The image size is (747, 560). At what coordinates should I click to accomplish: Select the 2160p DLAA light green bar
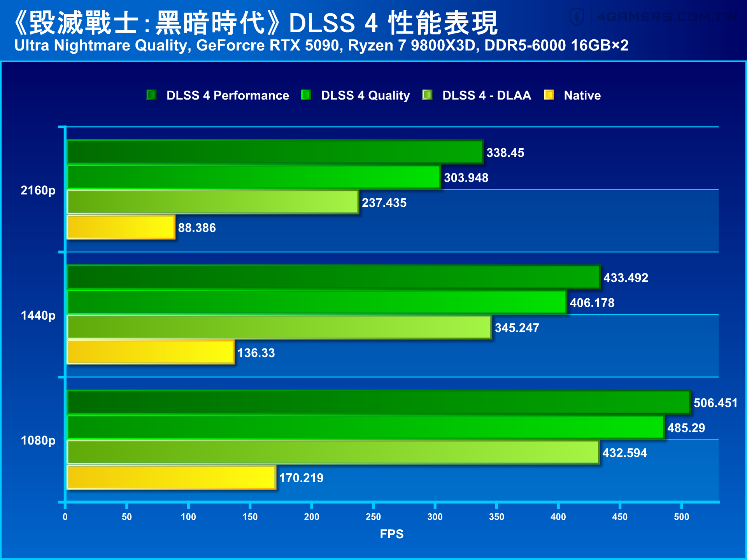(213, 202)
